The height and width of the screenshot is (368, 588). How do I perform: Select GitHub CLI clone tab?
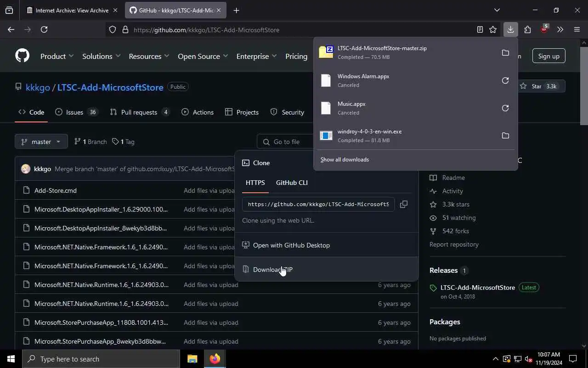pyautogui.click(x=292, y=183)
